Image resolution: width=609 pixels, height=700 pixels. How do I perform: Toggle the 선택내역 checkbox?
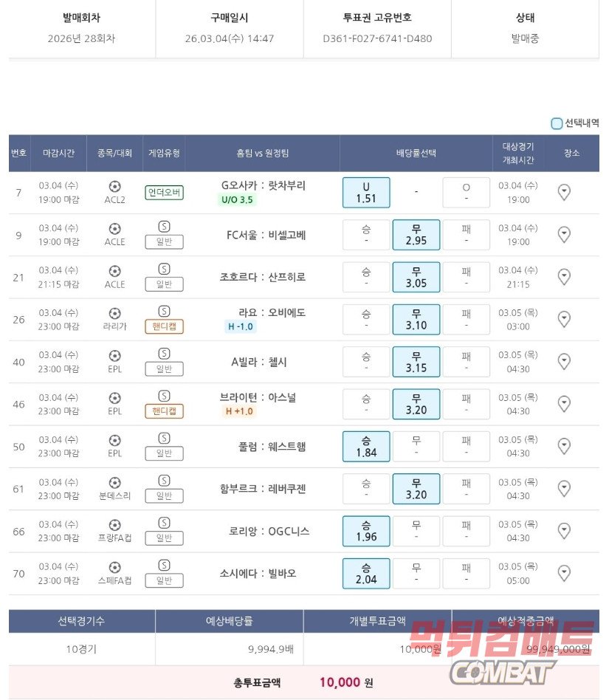pos(557,123)
